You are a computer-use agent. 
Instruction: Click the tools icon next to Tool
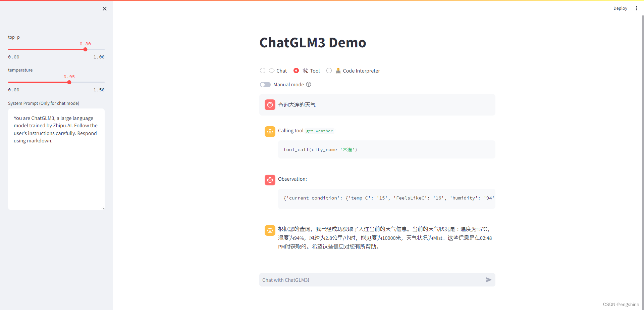click(305, 71)
